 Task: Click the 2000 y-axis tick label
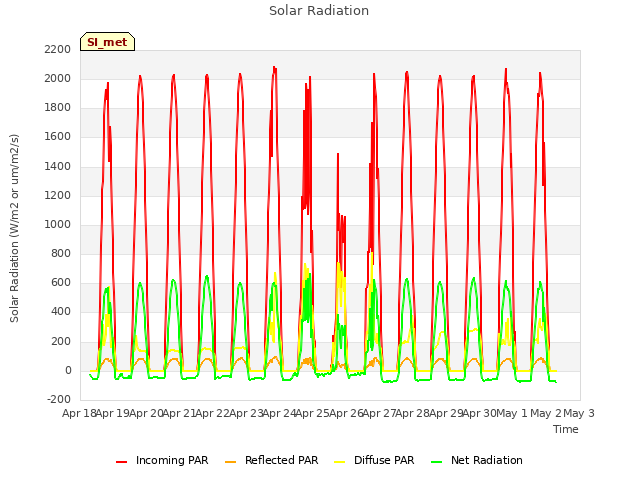tap(58, 78)
